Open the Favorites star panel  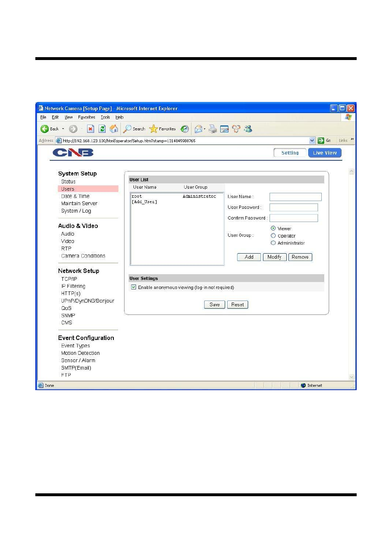pos(162,129)
